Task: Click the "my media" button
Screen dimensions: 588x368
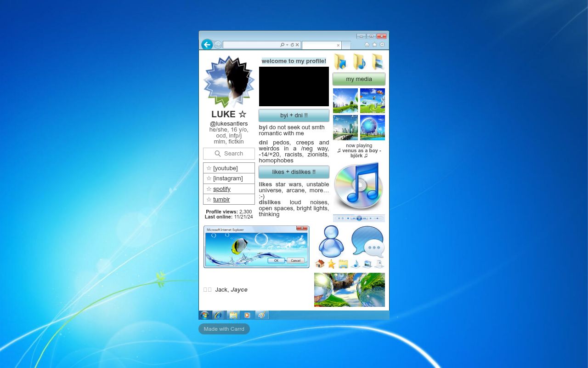Action: coord(359,79)
